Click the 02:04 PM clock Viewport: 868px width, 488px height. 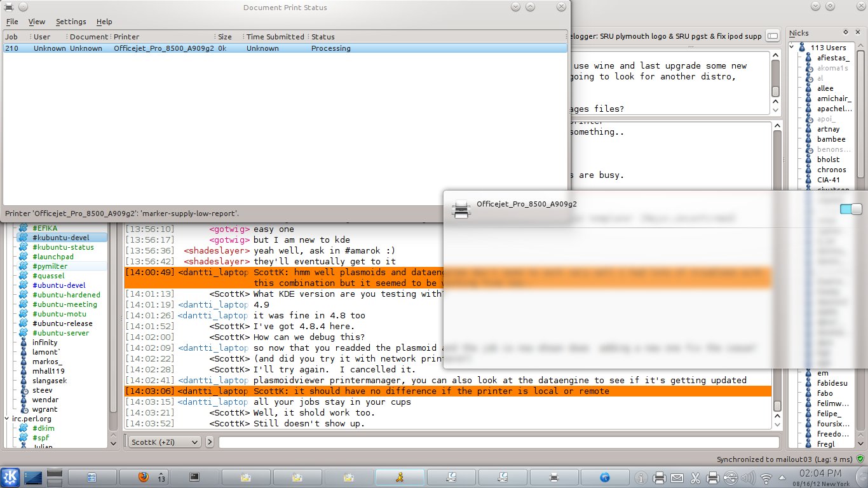coord(820,473)
